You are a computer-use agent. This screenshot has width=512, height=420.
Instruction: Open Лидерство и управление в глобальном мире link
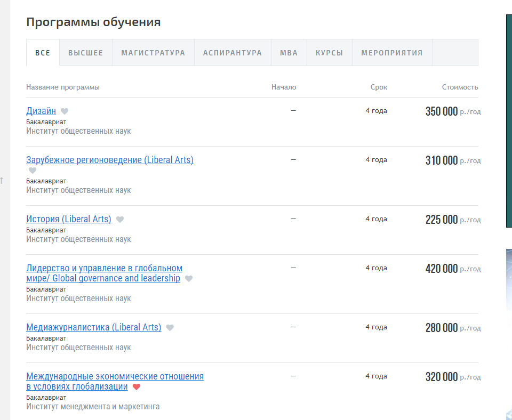point(104,273)
